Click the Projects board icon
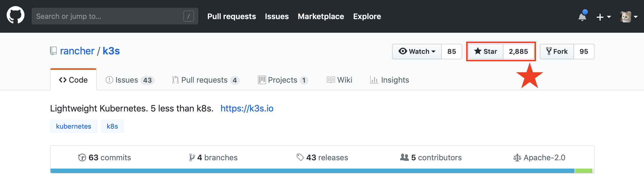The width and height of the screenshot is (644, 178). 262,80
